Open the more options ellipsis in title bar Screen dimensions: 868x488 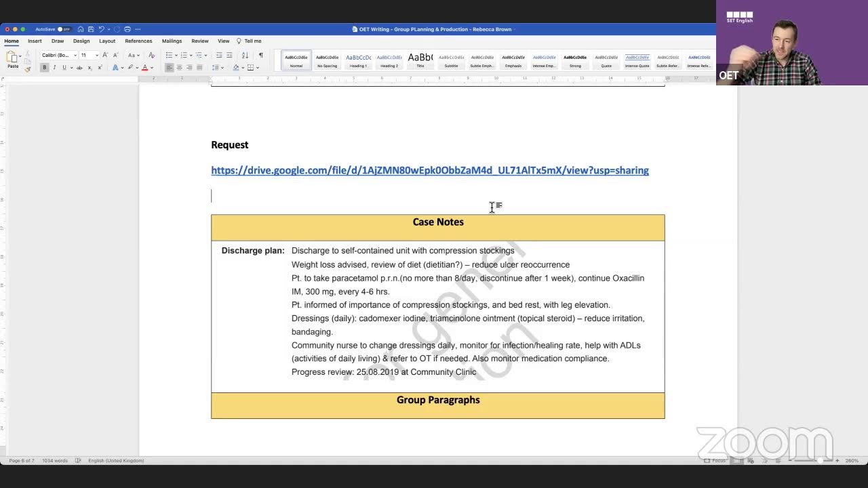click(138, 29)
